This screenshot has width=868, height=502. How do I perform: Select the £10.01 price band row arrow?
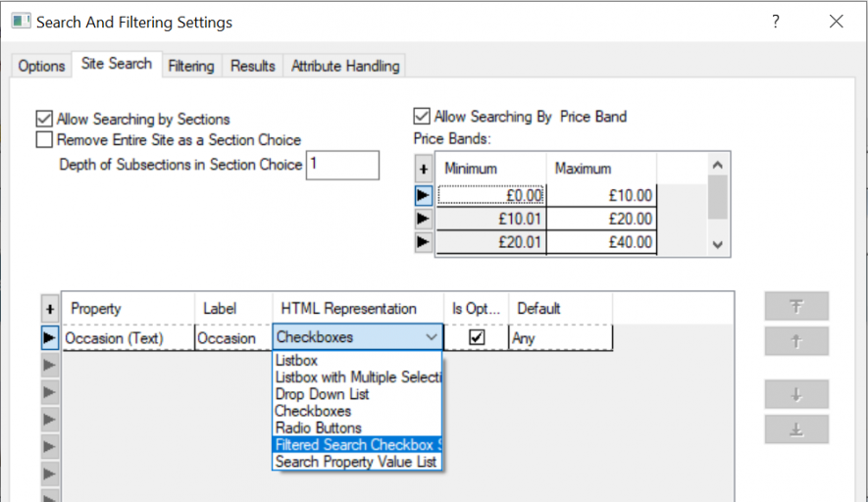point(424,219)
